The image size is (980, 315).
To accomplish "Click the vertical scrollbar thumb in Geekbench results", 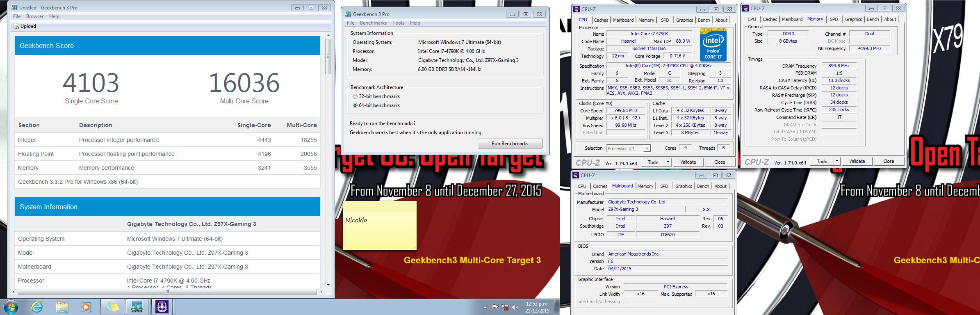I will (x=328, y=57).
